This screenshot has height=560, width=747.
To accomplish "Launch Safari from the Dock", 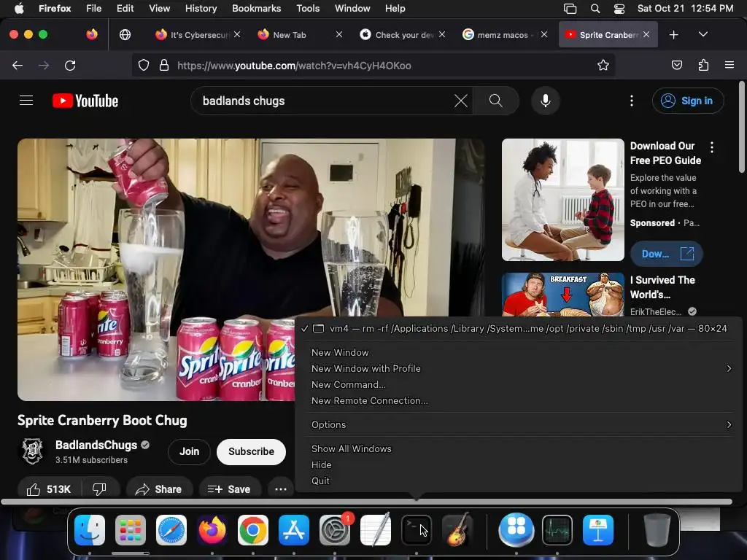I will coord(171,530).
